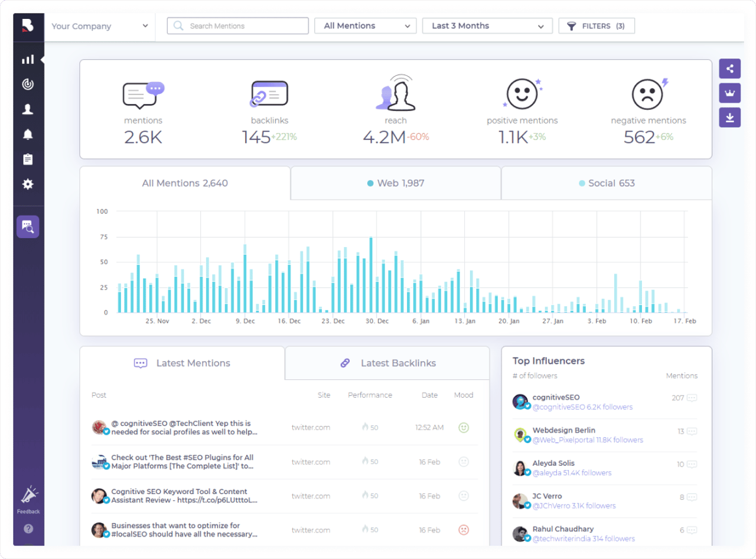This screenshot has height=559, width=756.
Task: Open the influencers person sidebar icon
Action: (28, 109)
